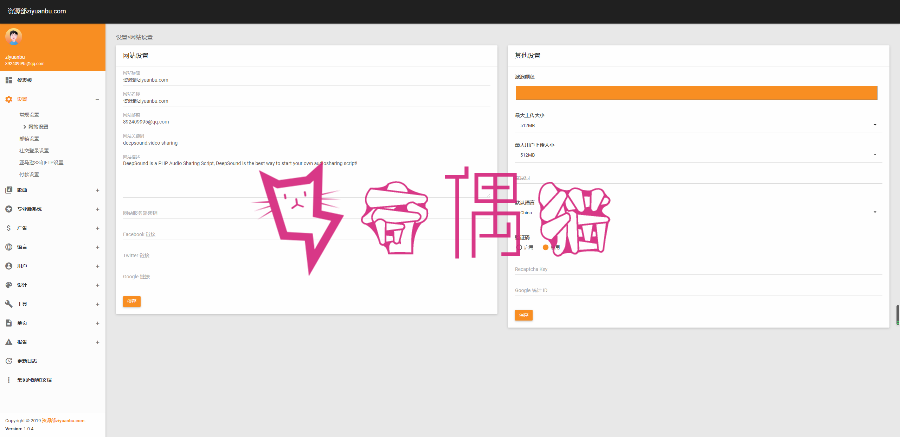Click the user avatar in orange header
The height and width of the screenshot is (437, 900).
13,37
